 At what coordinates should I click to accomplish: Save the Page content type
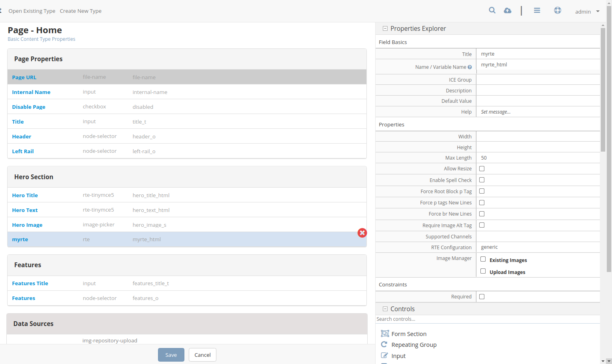[x=171, y=355]
